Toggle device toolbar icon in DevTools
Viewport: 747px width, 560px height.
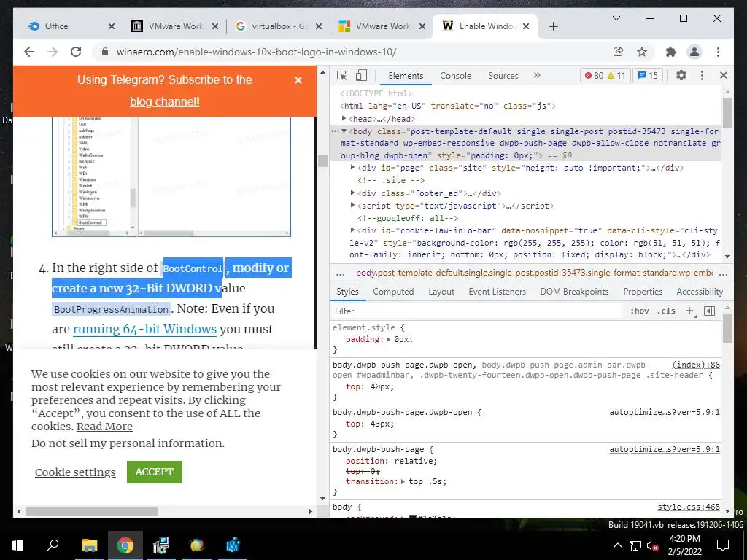362,75
